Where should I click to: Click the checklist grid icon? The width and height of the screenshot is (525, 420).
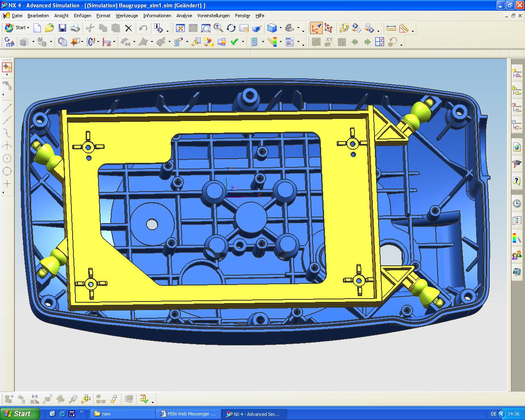pos(380,42)
